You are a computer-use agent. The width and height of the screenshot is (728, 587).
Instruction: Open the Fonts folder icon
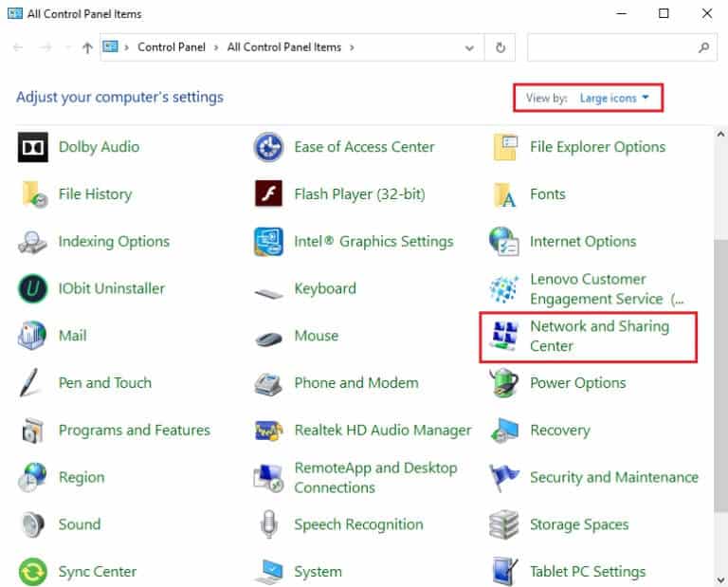[x=505, y=194]
